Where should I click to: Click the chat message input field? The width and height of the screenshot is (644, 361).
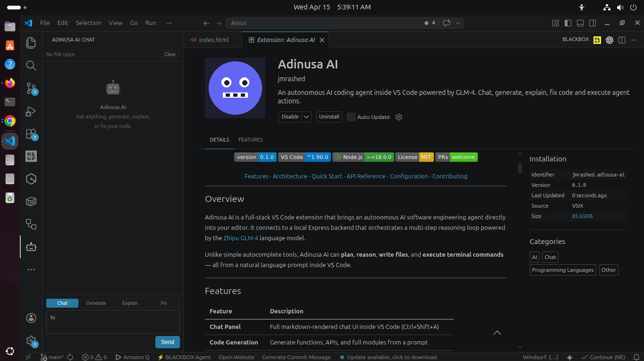113,322
